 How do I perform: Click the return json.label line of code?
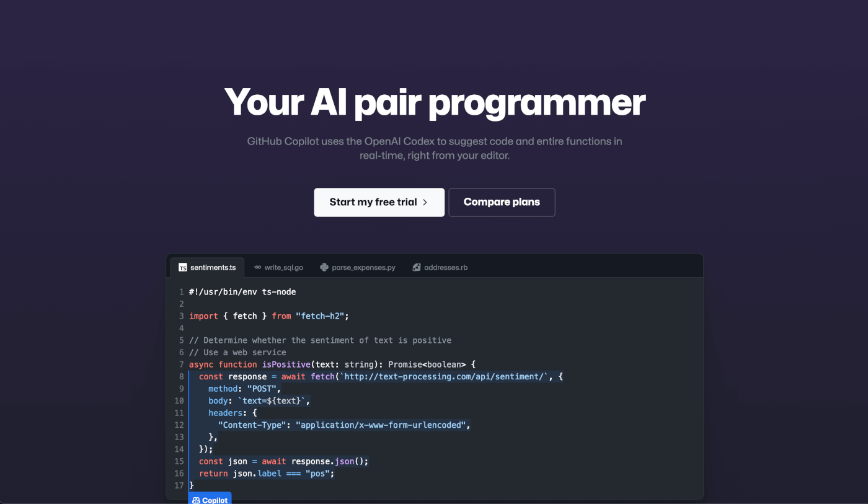point(267,474)
